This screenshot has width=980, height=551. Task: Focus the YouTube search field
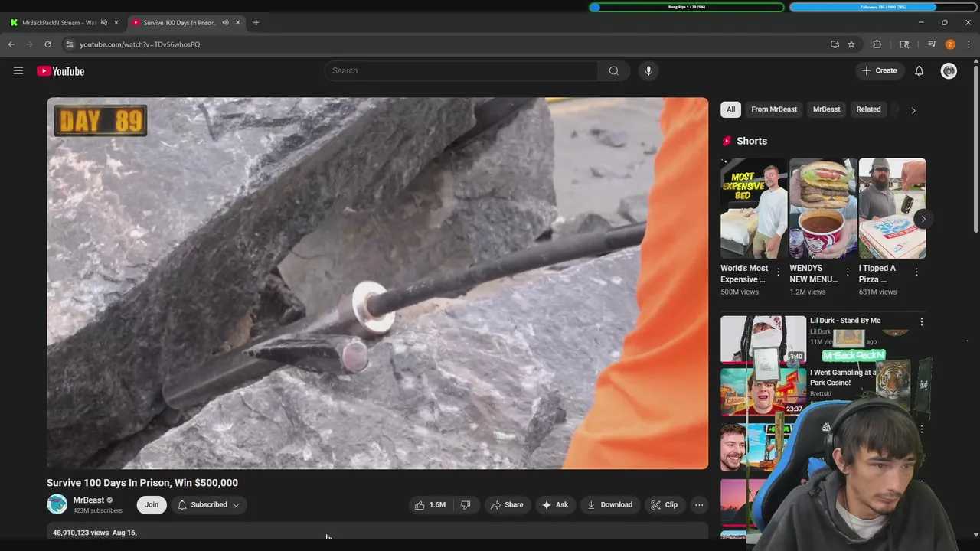pyautogui.click(x=461, y=70)
